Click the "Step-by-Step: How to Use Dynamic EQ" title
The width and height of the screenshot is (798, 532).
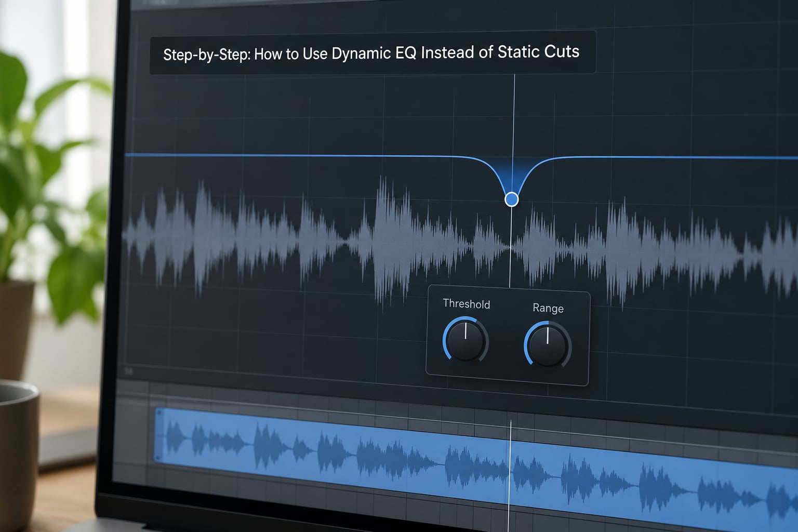pos(371,52)
